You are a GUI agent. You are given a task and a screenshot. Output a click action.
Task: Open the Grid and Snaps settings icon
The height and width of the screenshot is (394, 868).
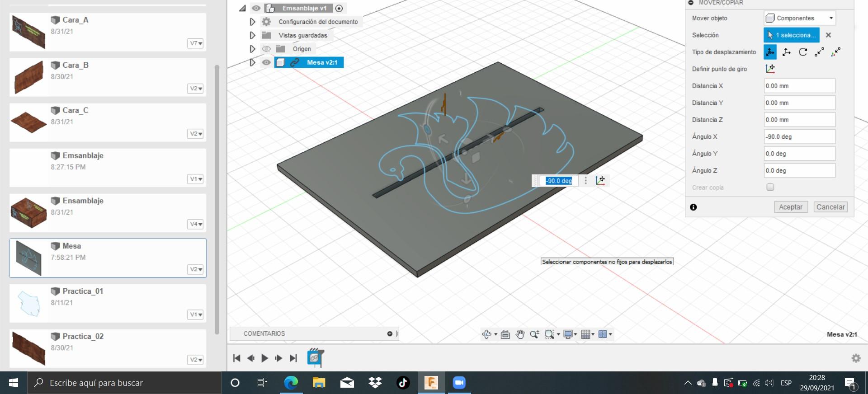[585, 334]
